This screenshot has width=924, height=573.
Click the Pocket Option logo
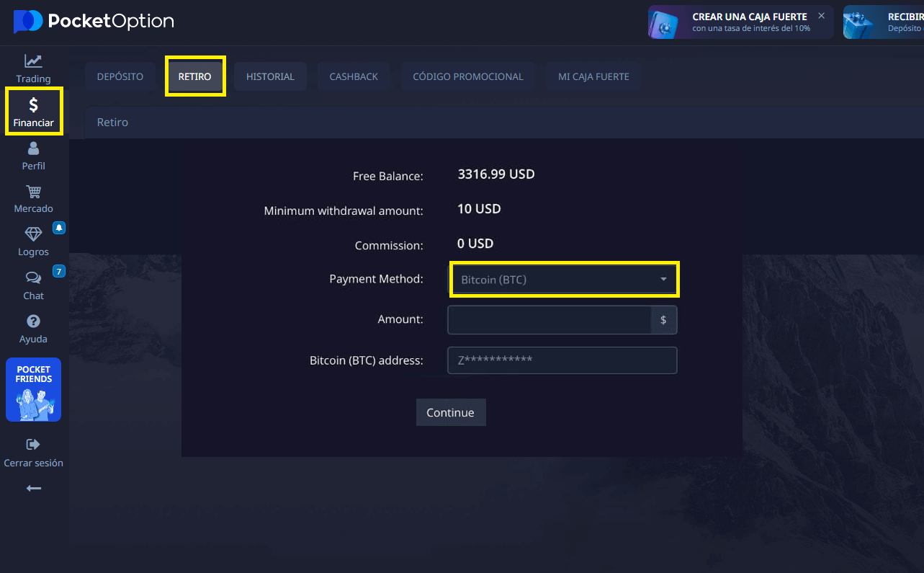pos(94,21)
